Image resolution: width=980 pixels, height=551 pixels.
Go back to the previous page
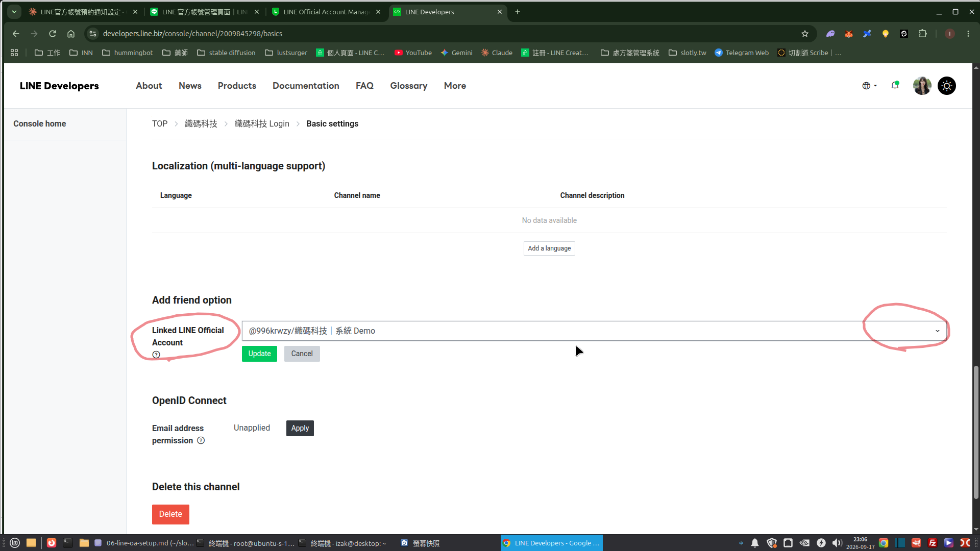pyautogui.click(x=16, y=34)
